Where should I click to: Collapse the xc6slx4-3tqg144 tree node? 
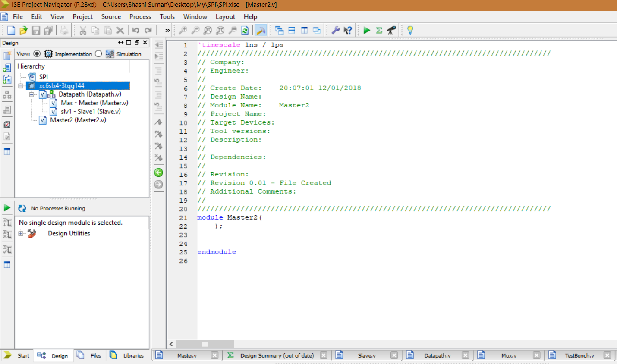[21, 85]
